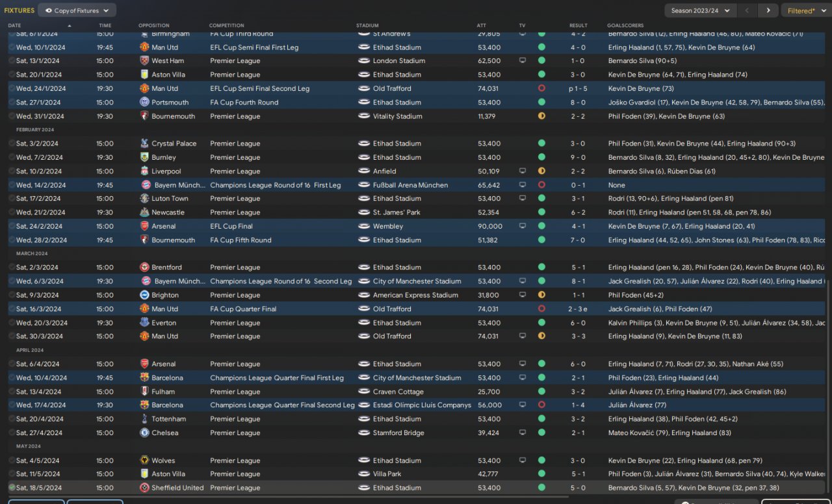Tick the checkmark for Sat, 3/2/2024 fixture
This screenshot has width=832, height=504.
12,144
